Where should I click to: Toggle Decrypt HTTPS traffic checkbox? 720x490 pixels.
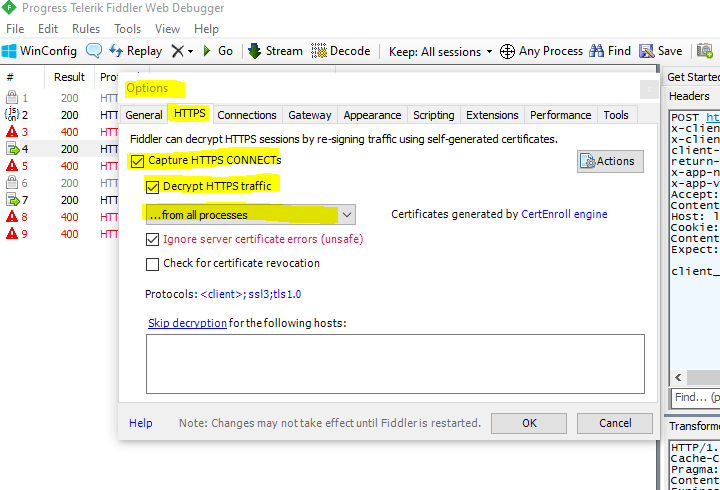pyautogui.click(x=152, y=186)
